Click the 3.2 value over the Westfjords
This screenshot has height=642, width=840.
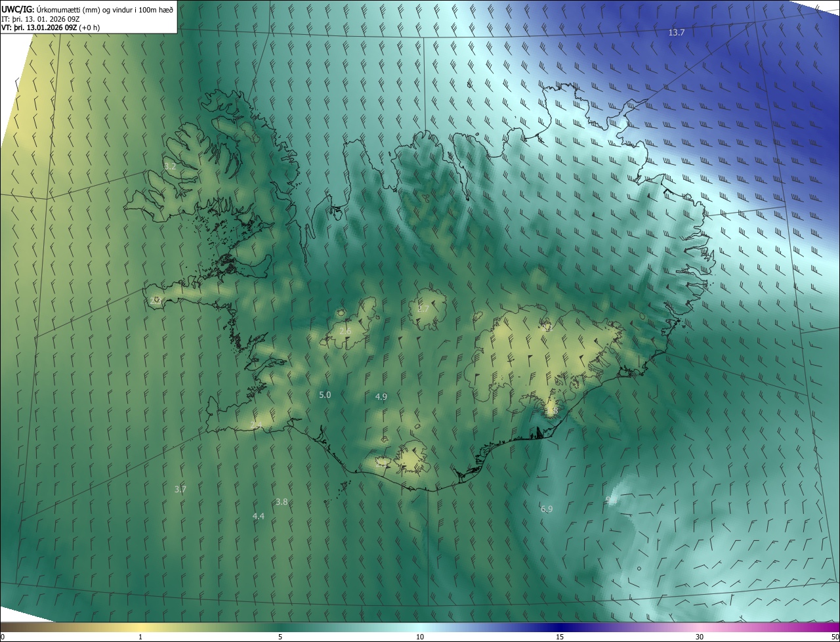point(170,167)
